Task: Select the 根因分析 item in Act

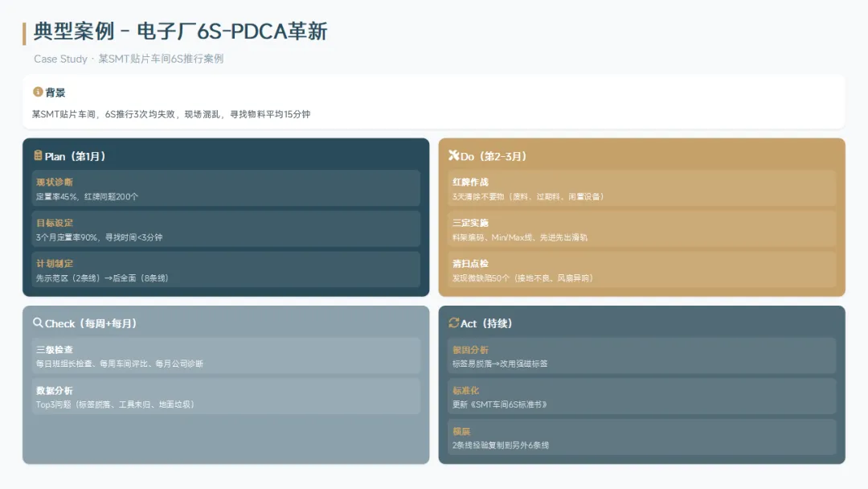Action: [641, 355]
